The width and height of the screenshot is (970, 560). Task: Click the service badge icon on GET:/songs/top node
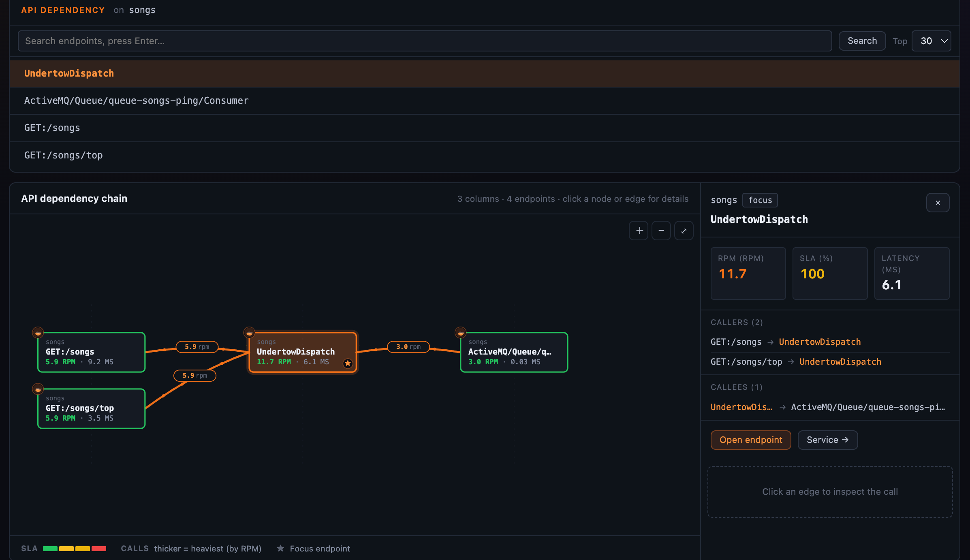(x=38, y=389)
